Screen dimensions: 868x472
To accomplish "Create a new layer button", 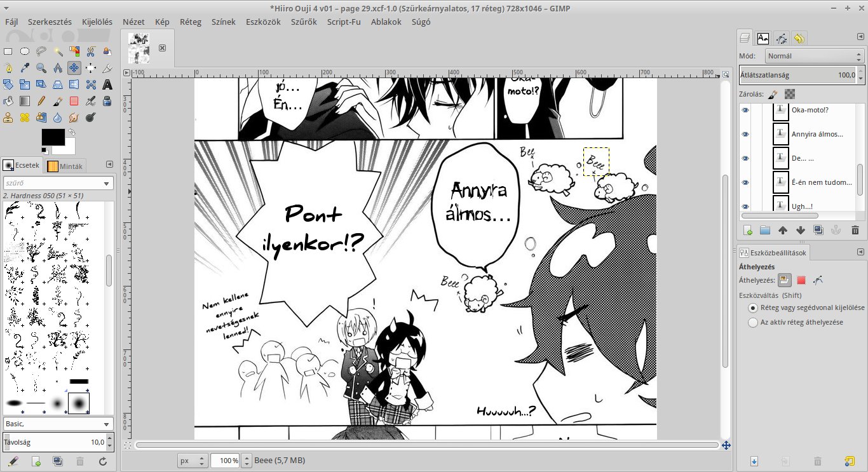I will [748, 231].
